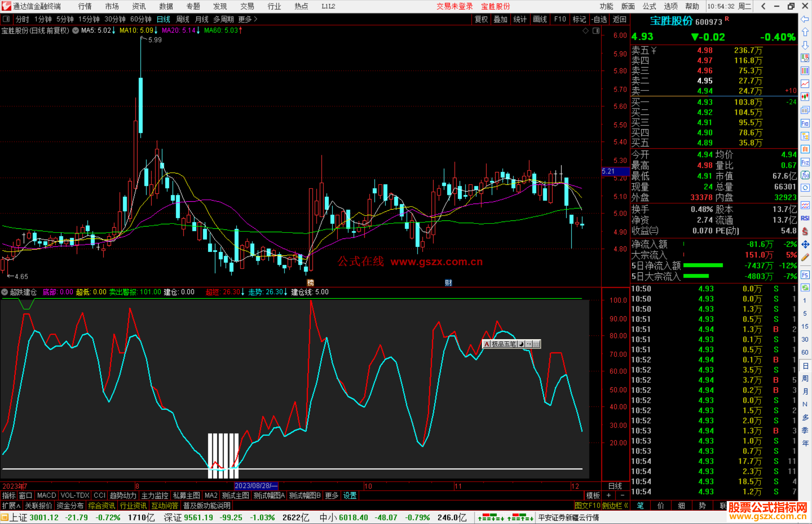
Task: Open the 行情 menu
Action: [x=85, y=6]
